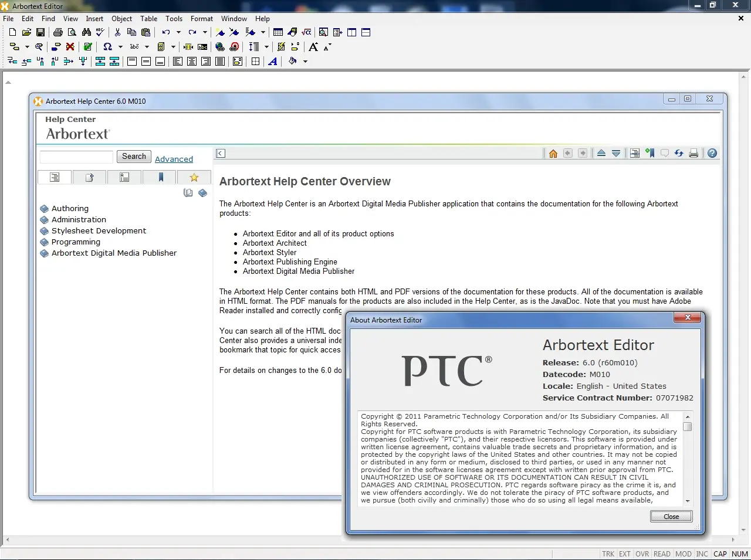Open the Advanced search link
This screenshot has width=751, height=560.
click(174, 159)
